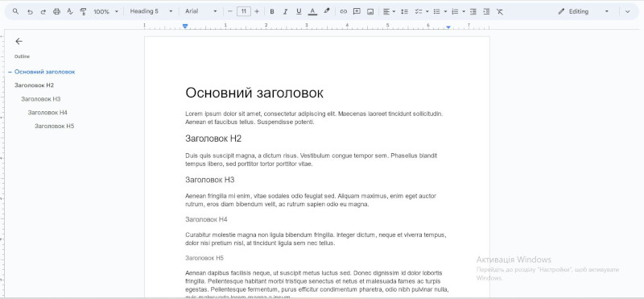Click the Заголовок H5 heading in document
This screenshot has width=644, height=299.
[204, 258]
